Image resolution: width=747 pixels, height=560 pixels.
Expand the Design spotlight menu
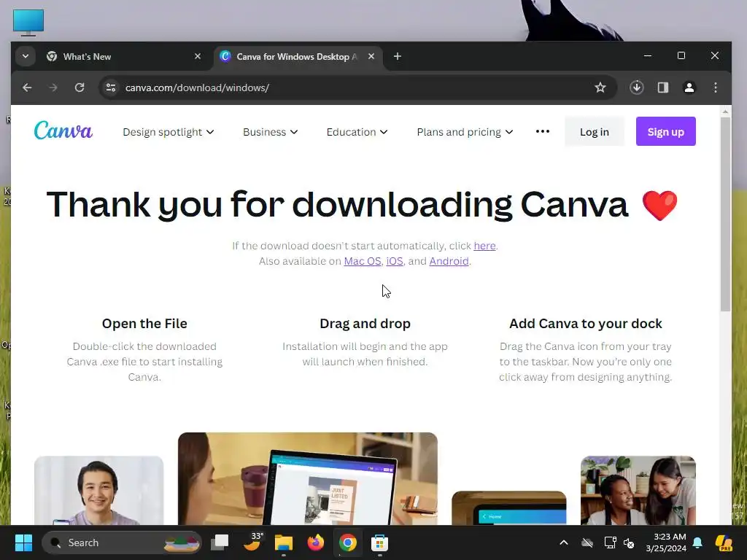coord(169,132)
